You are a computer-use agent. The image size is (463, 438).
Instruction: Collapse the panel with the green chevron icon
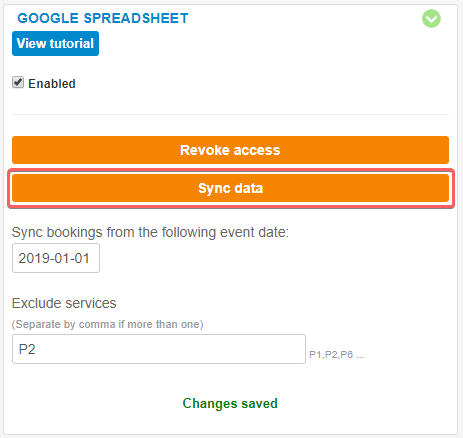pyautogui.click(x=431, y=19)
